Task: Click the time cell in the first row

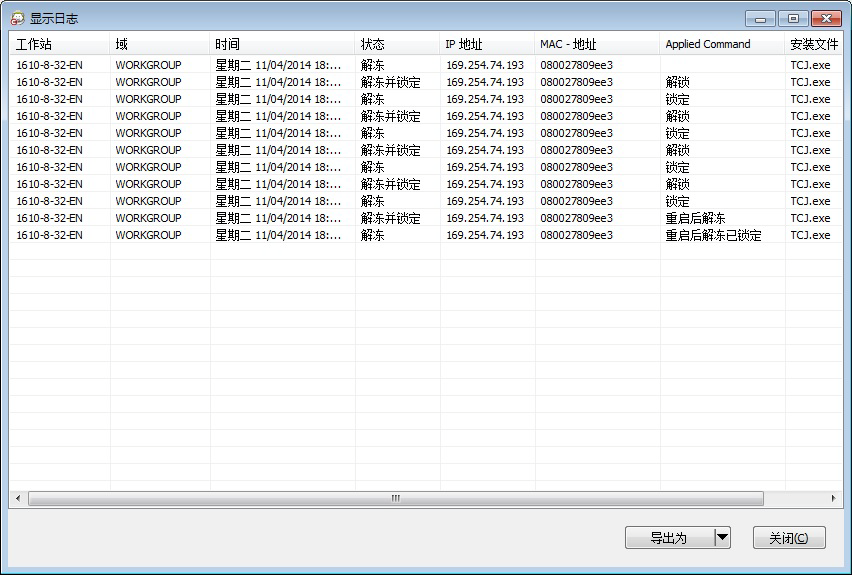Action: (278, 65)
